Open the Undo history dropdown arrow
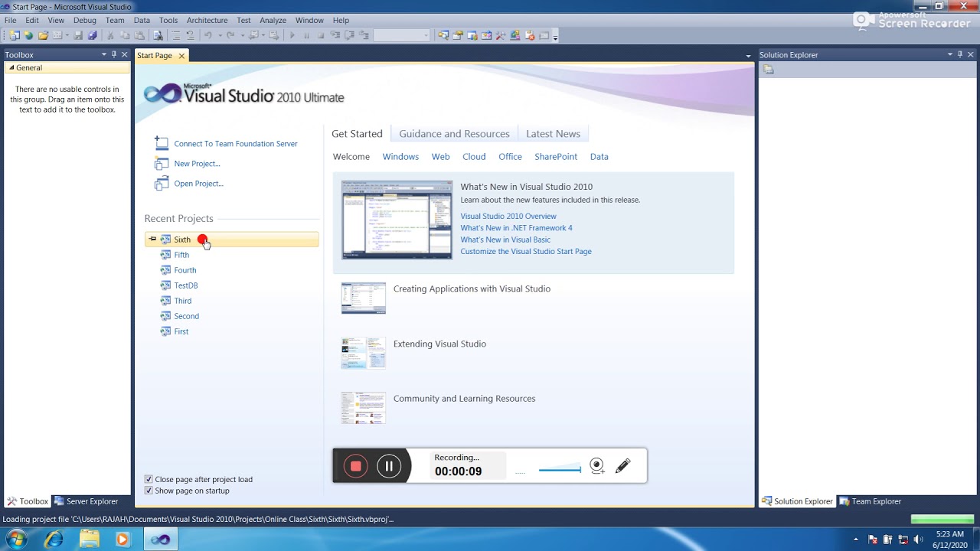The height and width of the screenshot is (551, 980). [220, 35]
